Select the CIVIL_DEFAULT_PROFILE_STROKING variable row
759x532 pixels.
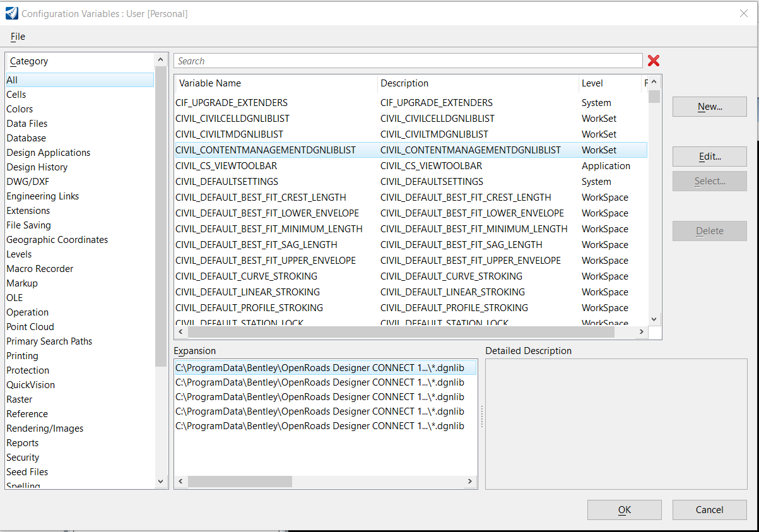411,308
